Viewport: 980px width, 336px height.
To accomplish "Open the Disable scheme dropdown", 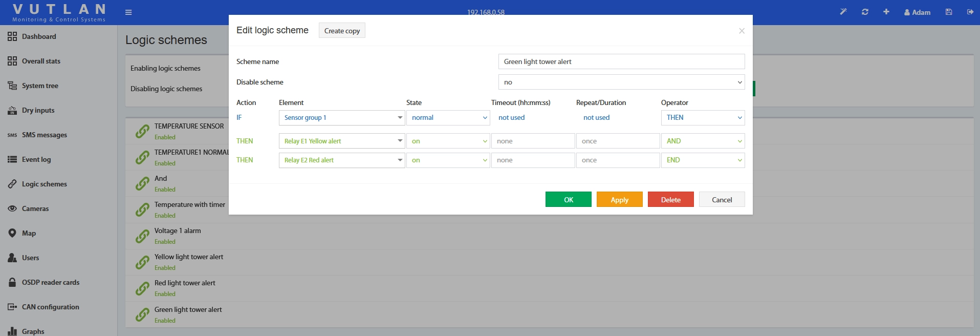I will click(621, 82).
